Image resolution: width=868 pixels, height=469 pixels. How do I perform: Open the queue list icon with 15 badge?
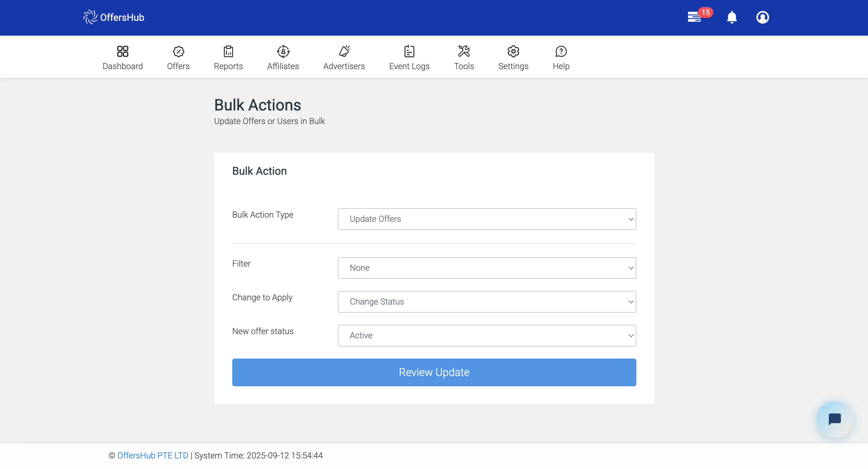coord(694,17)
